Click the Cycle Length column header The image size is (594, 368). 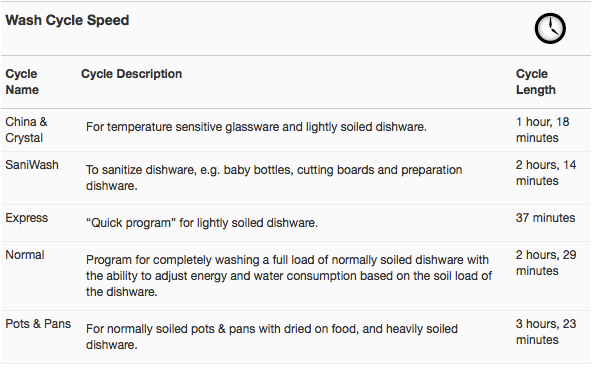(x=536, y=81)
